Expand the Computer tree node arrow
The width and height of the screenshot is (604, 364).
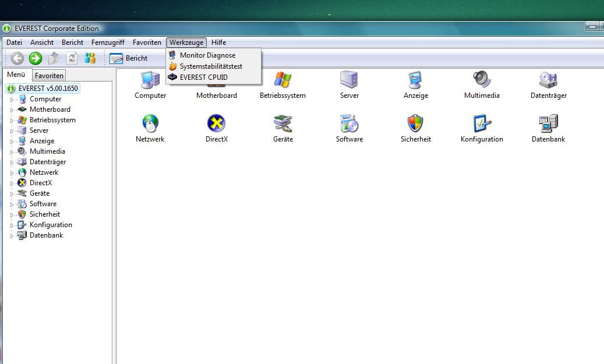click(x=12, y=100)
